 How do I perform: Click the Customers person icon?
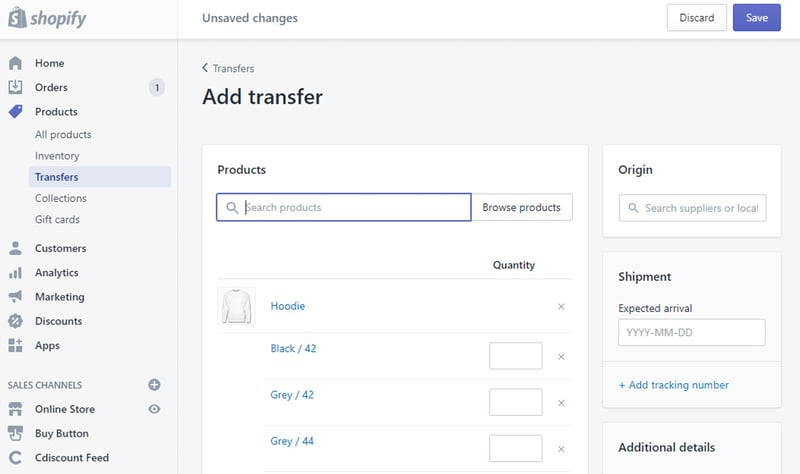15,248
